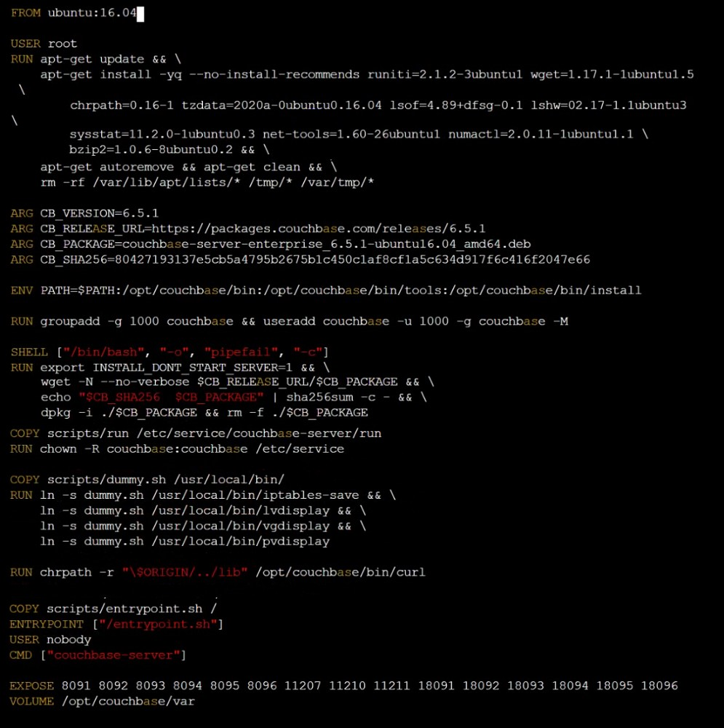Viewport: 724px width, 728px height.
Task: Click 'lshw=02.17-1.1ubuntu3' package text
Action: (x=608, y=106)
